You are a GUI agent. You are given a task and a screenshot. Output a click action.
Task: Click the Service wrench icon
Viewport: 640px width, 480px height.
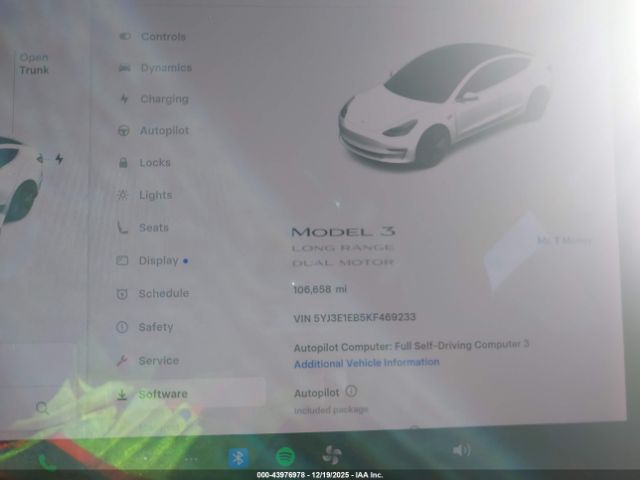point(122,361)
